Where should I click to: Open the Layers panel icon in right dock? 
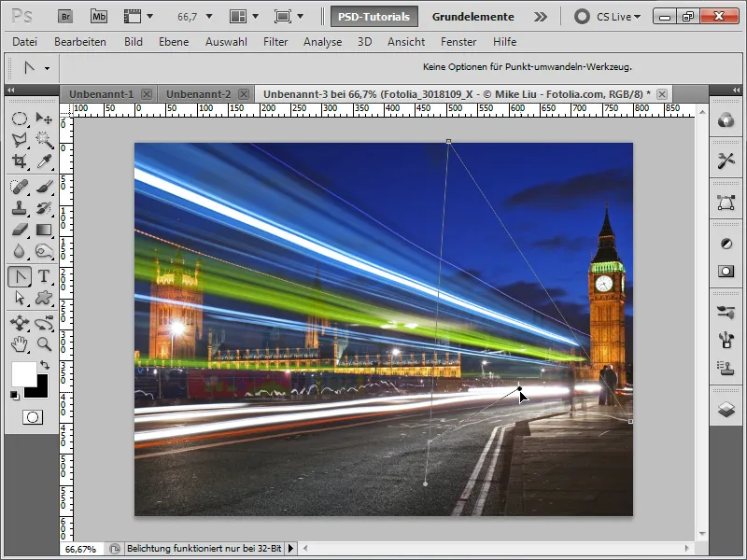click(726, 409)
